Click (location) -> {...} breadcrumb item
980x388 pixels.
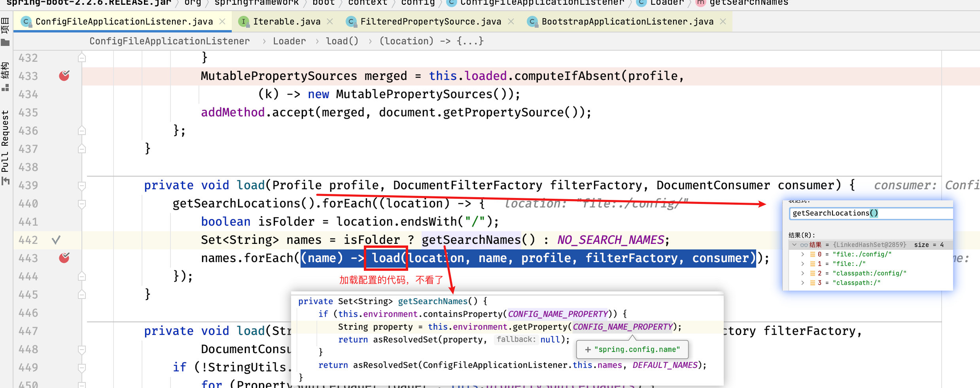(x=431, y=41)
